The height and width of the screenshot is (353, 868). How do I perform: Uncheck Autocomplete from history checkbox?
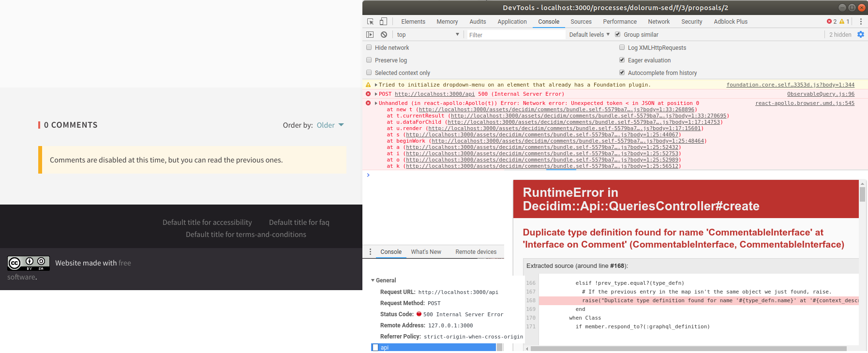point(622,73)
